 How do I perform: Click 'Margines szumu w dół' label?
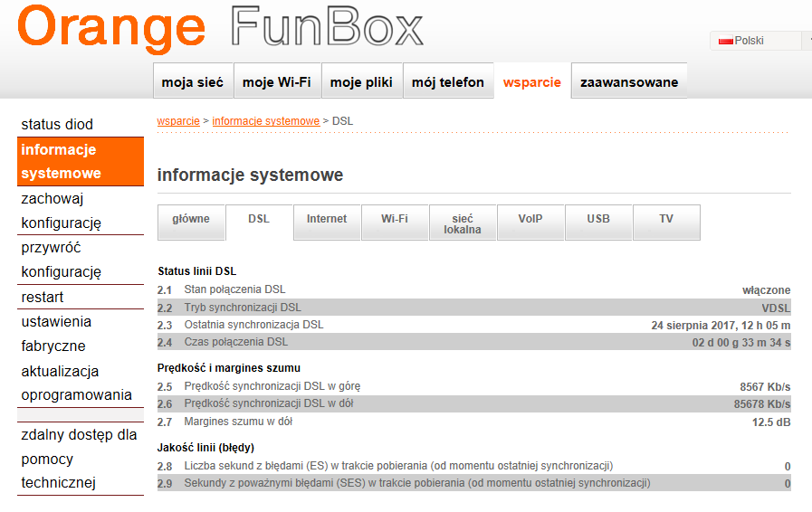click(238, 422)
